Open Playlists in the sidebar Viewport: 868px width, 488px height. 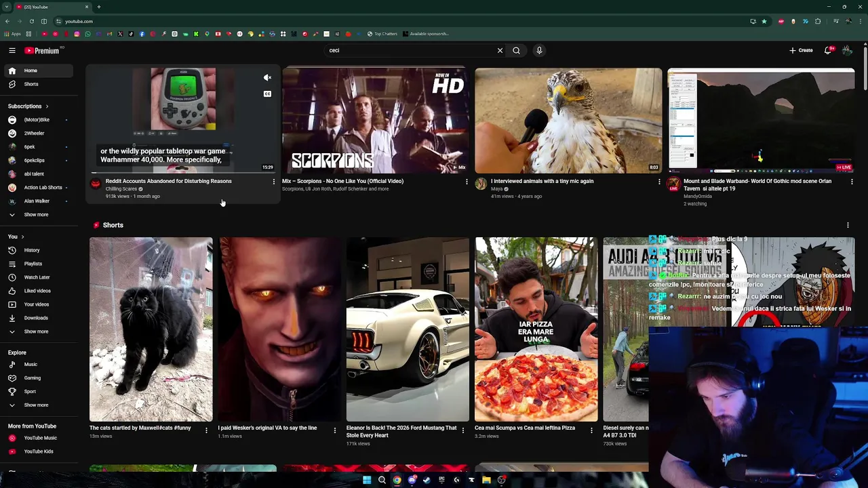pyautogui.click(x=38, y=264)
